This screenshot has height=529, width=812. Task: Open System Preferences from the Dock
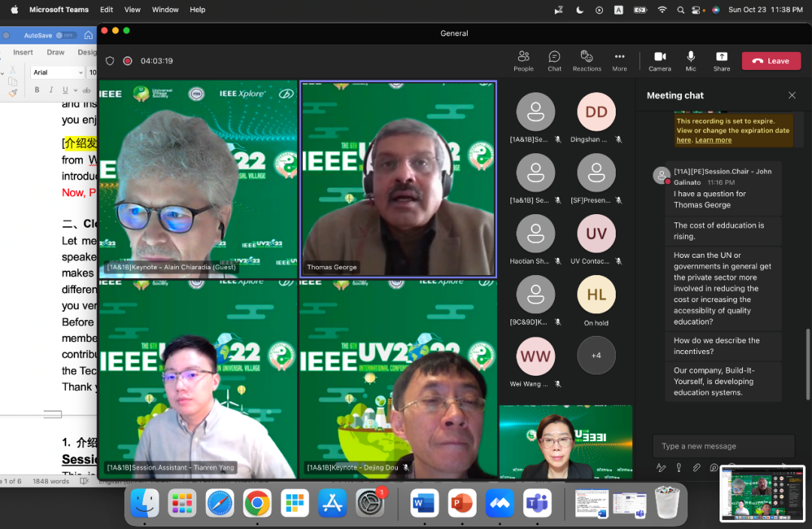pos(370,503)
